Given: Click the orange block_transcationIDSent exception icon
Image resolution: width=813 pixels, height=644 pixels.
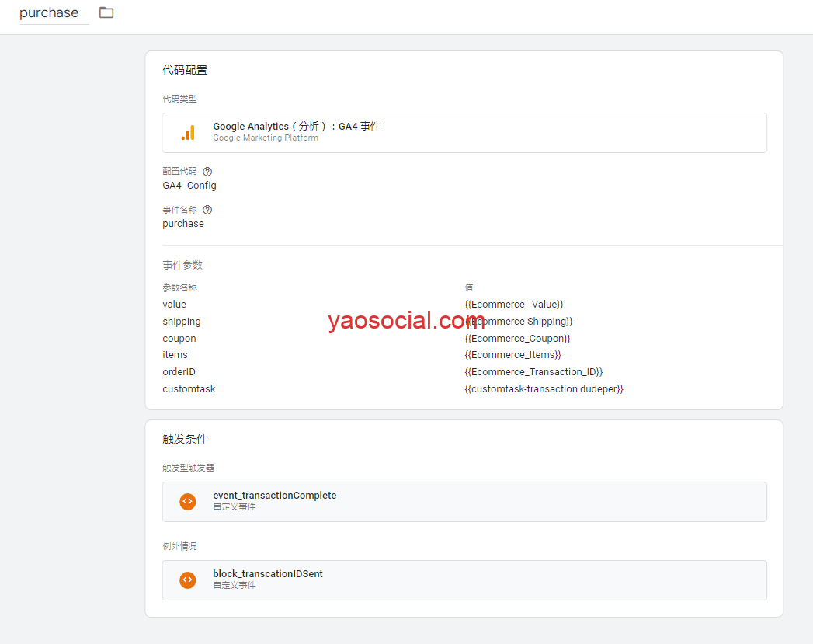Looking at the screenshot, I should point(188,580).
